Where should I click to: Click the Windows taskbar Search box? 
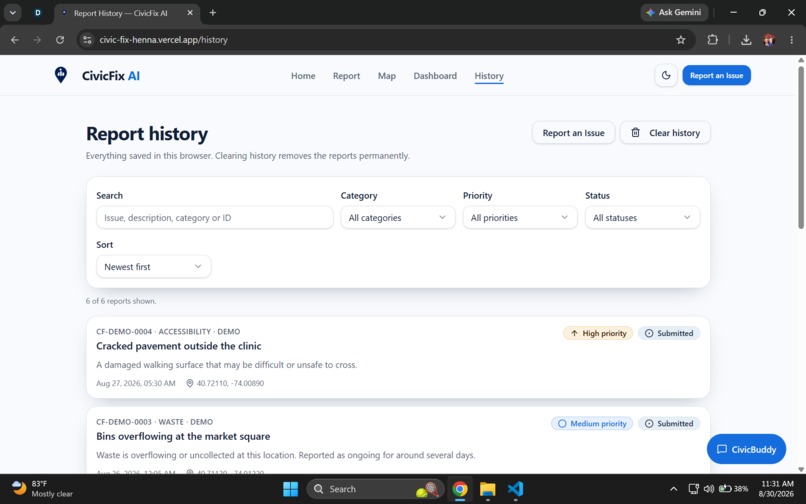375,489
